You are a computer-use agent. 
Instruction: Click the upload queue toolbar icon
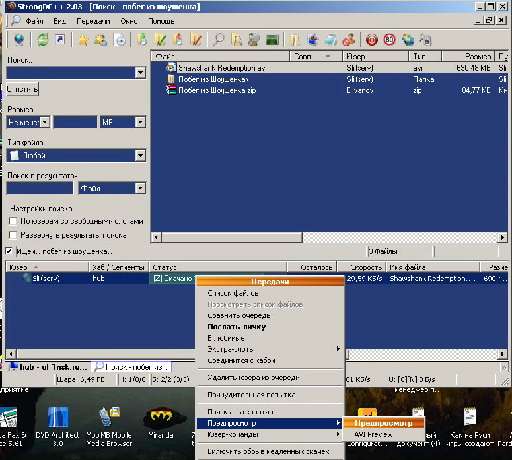pyautogui.click(x=179, y=40)
